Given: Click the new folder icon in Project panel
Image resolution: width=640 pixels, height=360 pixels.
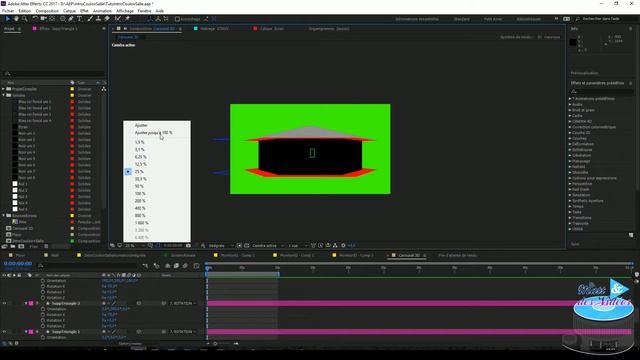Looking at the screenshot, I should point(13,247).
